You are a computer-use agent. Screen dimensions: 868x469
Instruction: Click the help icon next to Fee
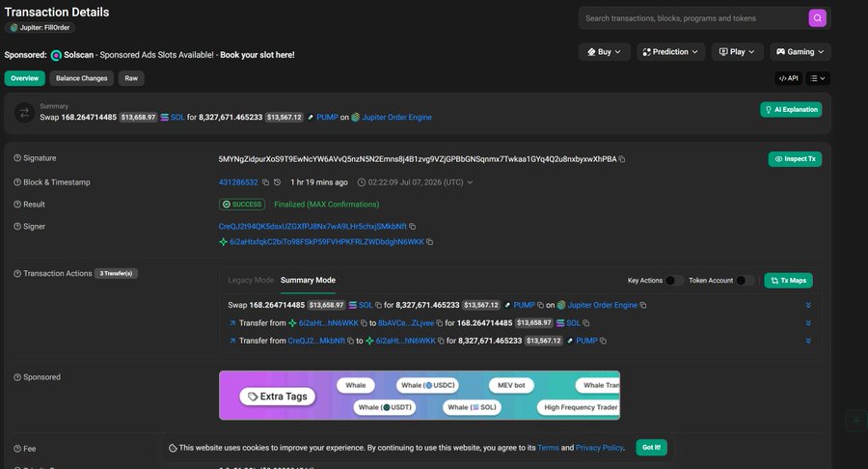click(x=17, y=449)
